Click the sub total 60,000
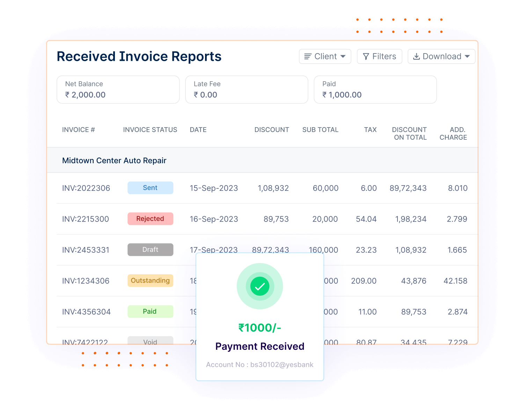 coord(326,188)
